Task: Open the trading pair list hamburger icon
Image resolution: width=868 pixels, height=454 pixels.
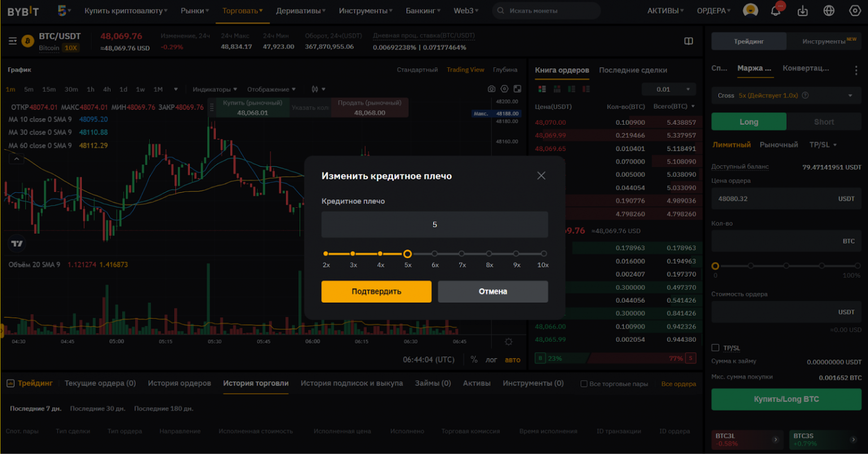Action: (x=12, y=41)
